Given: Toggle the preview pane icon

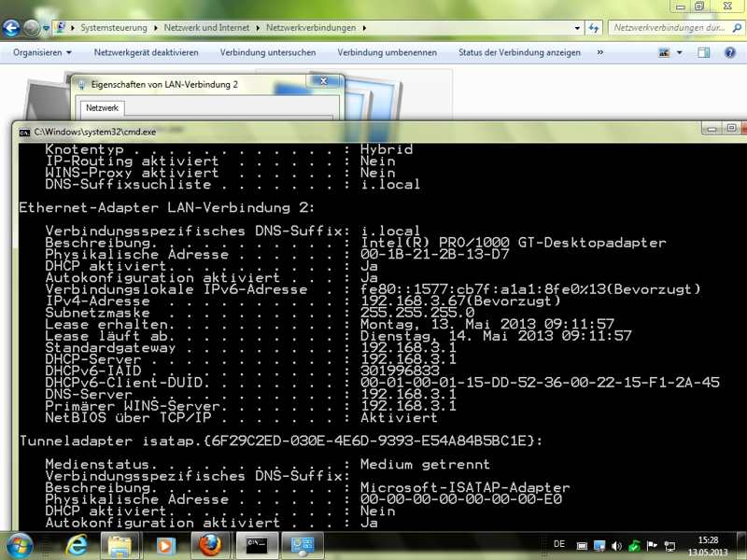Looking at the screenshot, I should 704,53.
